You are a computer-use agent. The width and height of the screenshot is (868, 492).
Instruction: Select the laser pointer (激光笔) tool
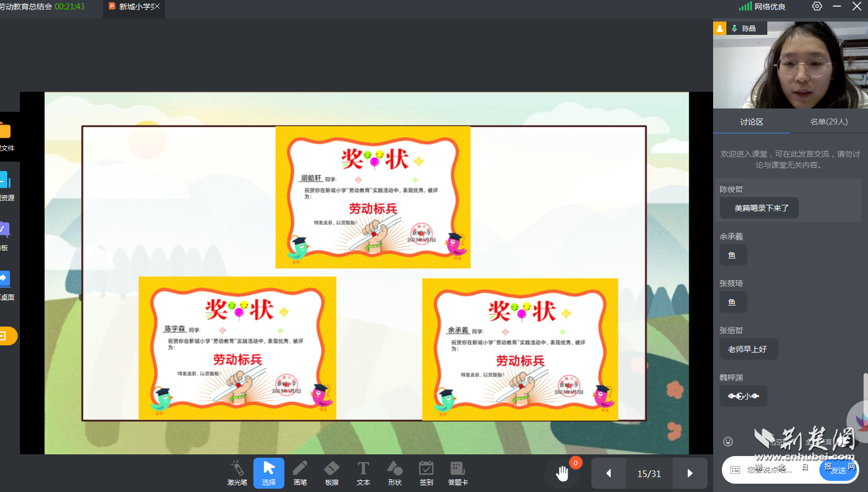click(x=237, y=473)
